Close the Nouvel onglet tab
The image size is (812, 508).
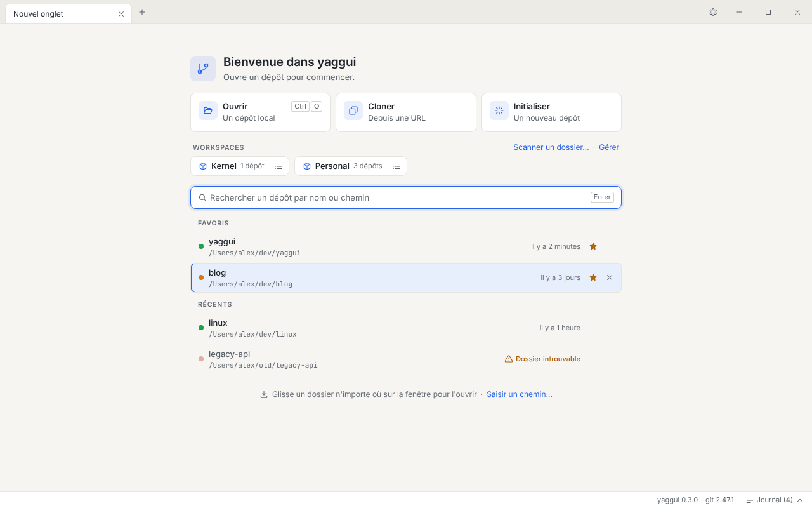pos(121,14)
